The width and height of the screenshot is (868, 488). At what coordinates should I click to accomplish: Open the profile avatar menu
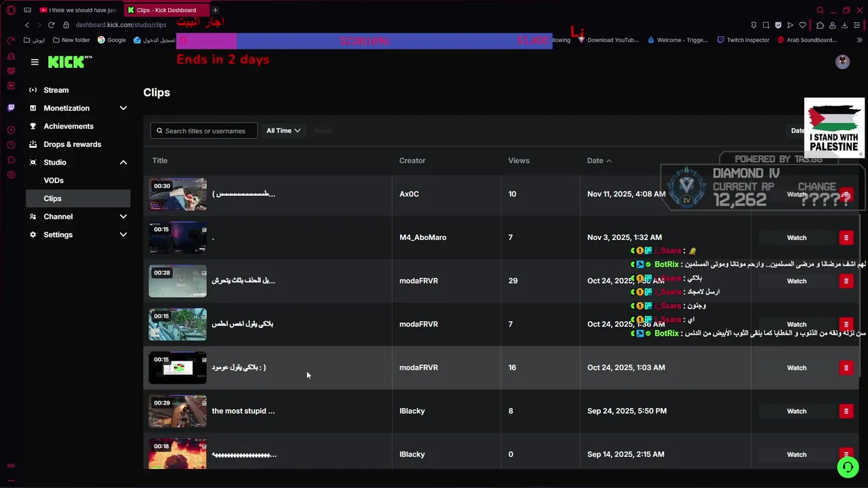tap(842, 62)
